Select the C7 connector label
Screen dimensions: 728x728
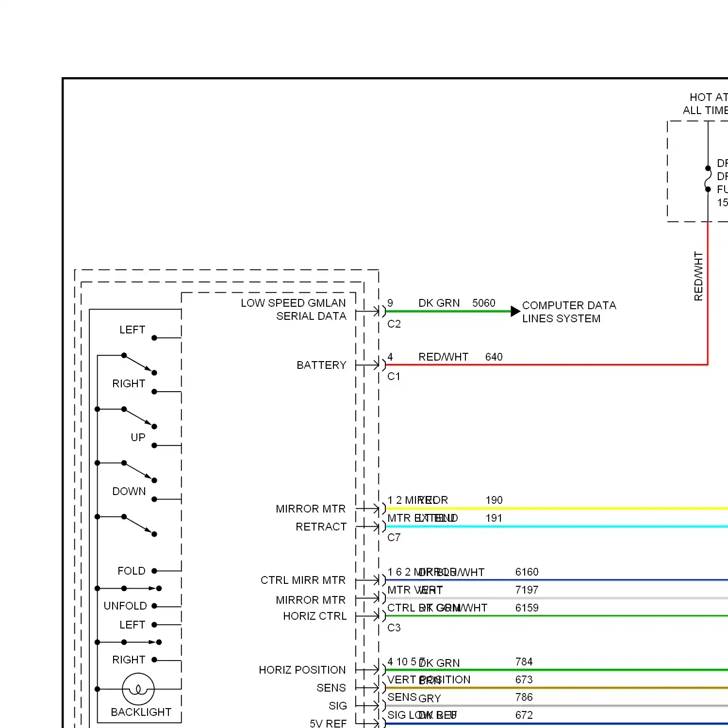(x=394, y=537)
